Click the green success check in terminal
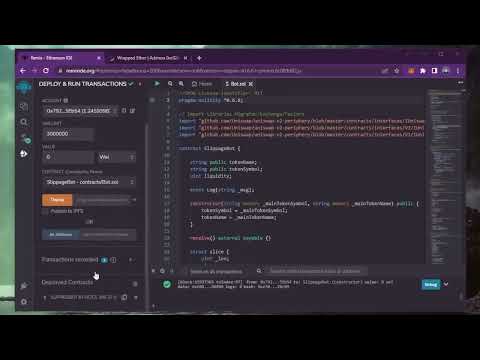The image size is (480, 360). (x=167, y=284)
